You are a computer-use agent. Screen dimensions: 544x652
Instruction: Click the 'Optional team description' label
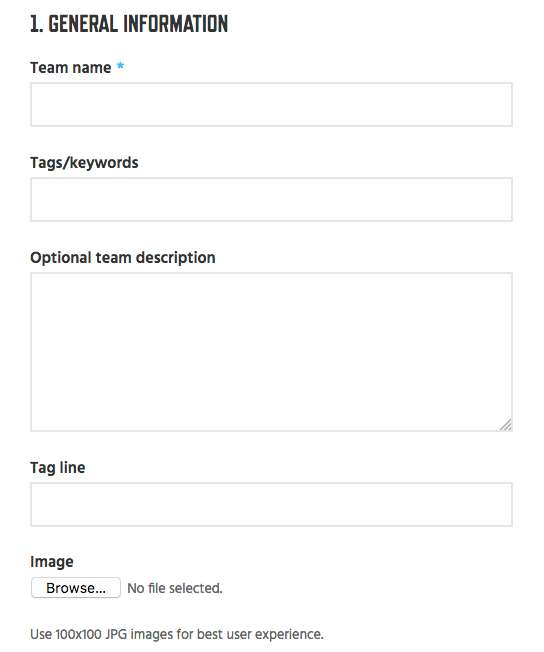tap(123, 258)
